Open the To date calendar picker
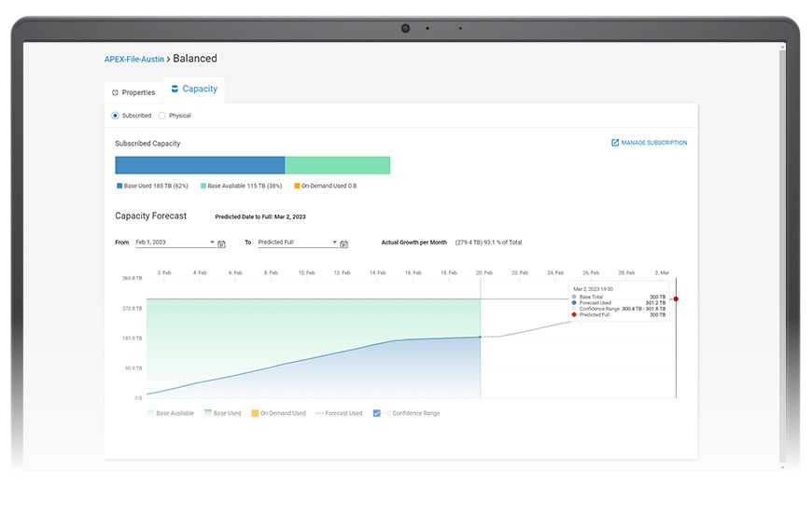 click(343, 243)
